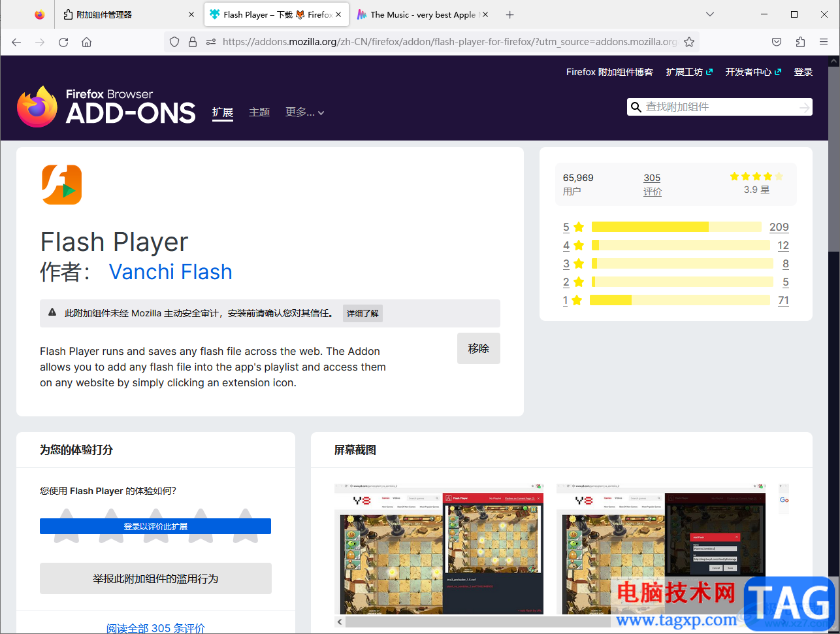
Task: Save the page to Pocket
Action: click(x=777, y=42)
